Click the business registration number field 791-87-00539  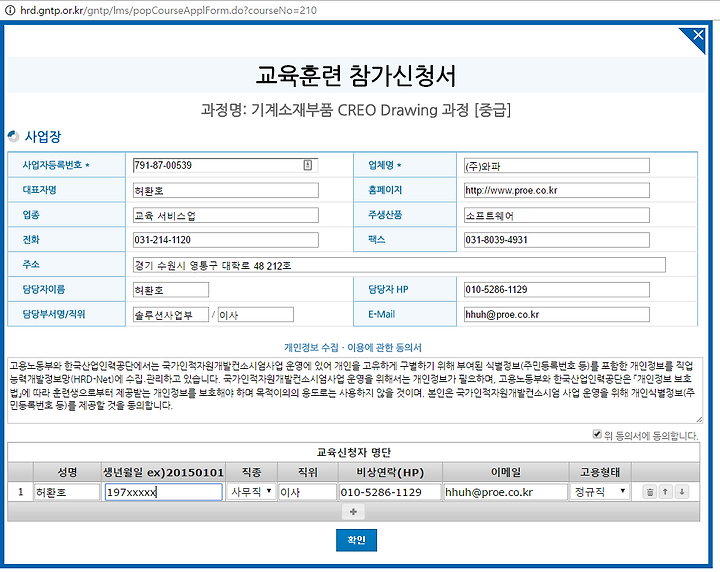coord(225,165)
